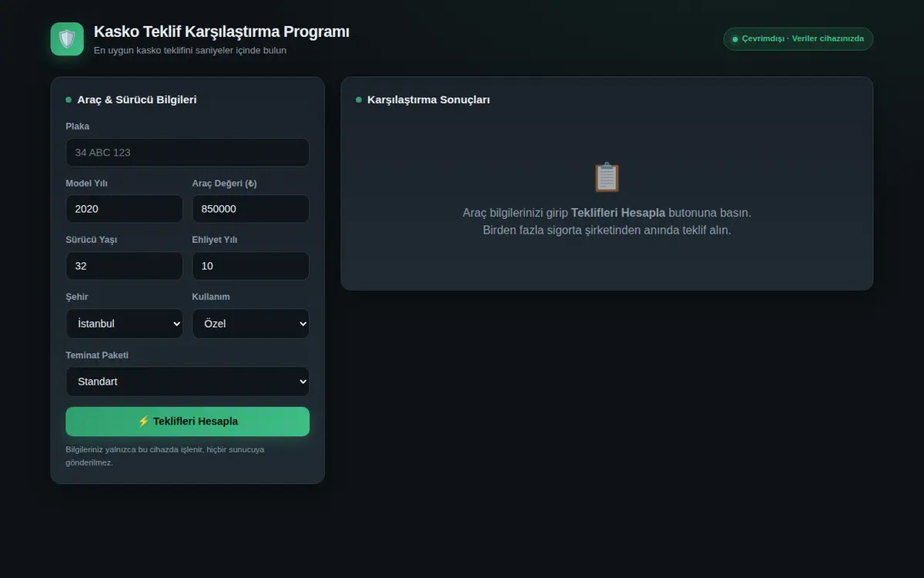Click the Araç & Sürücü Bilgileri heading
Screen dimensions: 924x578
pyautogui.click(x=137, y=99)
